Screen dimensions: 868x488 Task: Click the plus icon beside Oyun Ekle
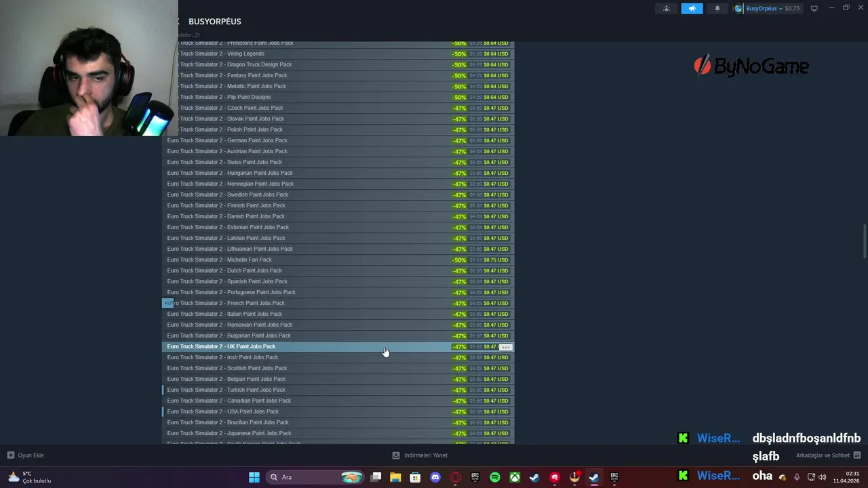[x=10, y=455]
